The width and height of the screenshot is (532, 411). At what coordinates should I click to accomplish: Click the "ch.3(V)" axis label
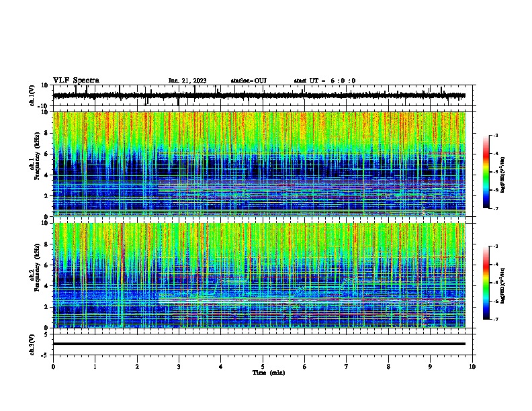click(x=32, y=345)
